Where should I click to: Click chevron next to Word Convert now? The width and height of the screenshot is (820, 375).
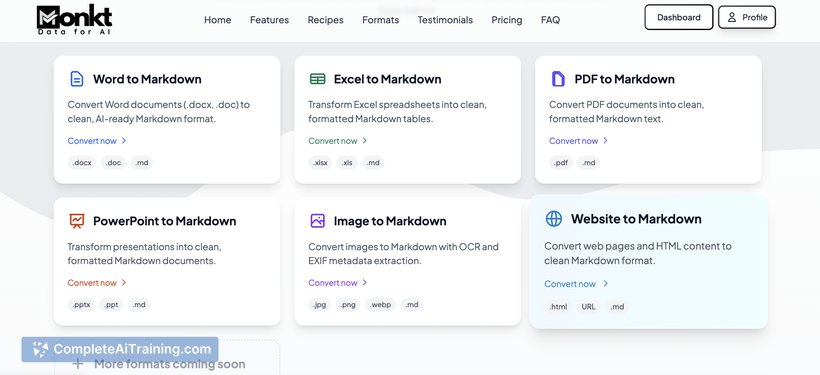coord(124,141)
